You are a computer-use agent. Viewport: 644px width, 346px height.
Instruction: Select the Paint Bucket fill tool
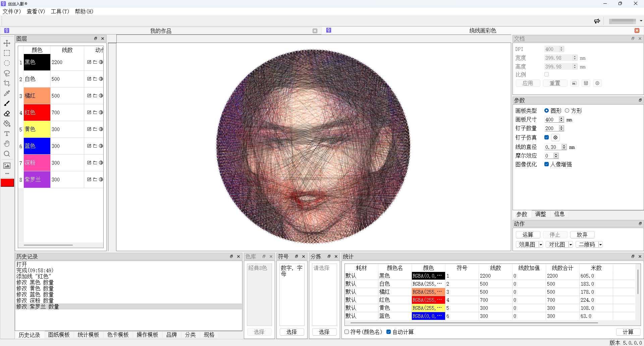pyautogui.click(x=7, y=124)
